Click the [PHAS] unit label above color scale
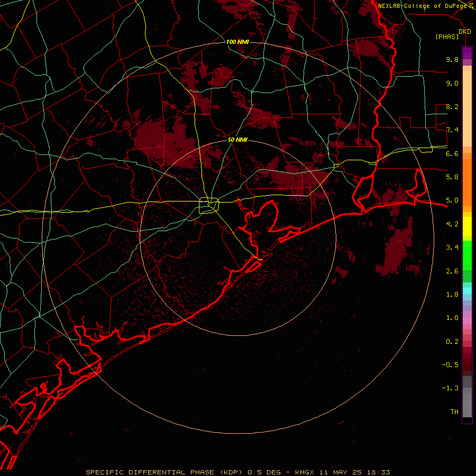This screenshot has height=476, width=476. point(447,36)
